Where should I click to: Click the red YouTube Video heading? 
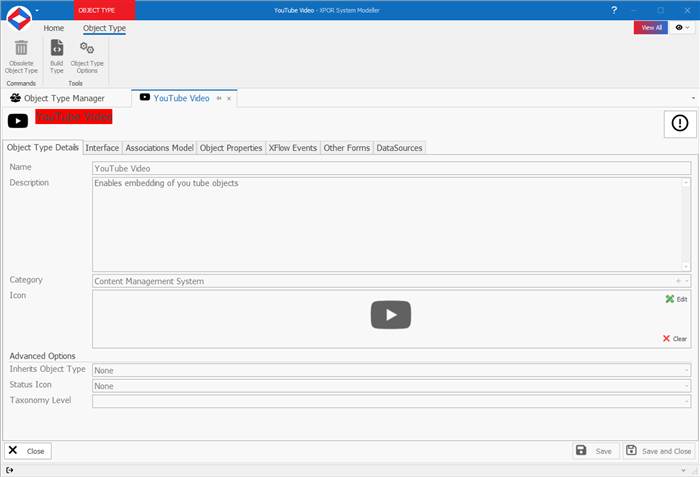(74, 117)
